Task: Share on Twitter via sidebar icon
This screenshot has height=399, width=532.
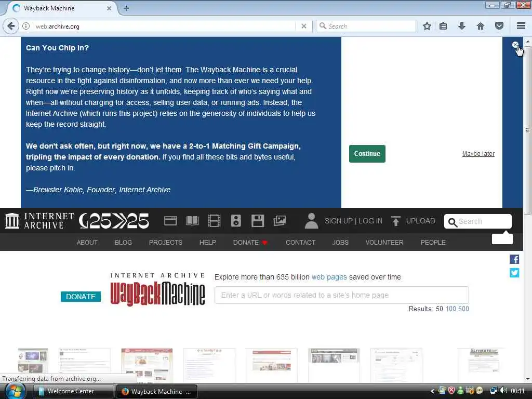Action: pos(514,273)
